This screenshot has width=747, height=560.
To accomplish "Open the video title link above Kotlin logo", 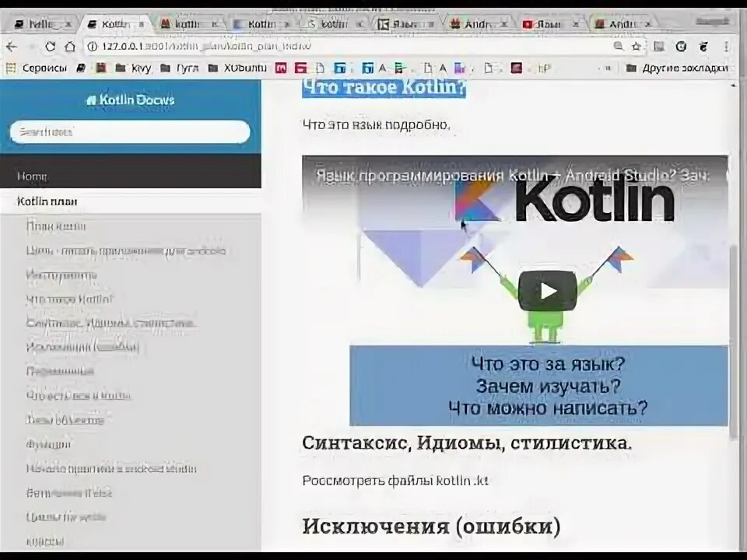I will (x=513, y=176).
